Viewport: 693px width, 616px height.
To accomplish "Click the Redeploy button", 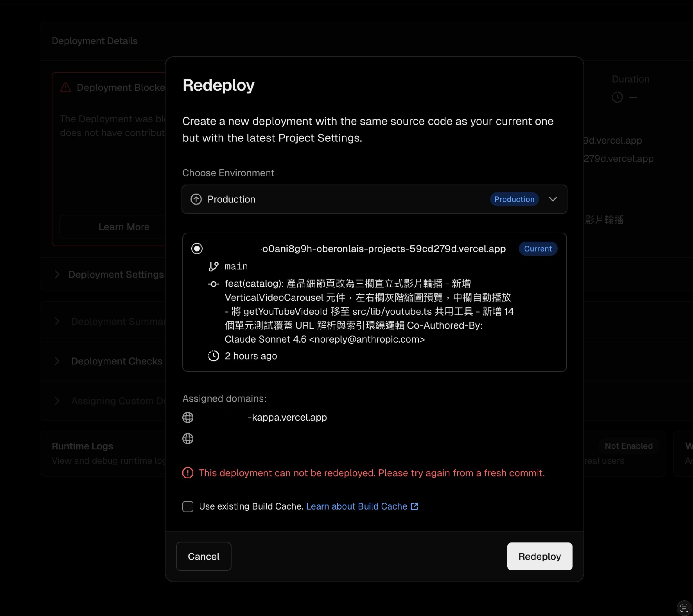I will [x=539, y=556].
